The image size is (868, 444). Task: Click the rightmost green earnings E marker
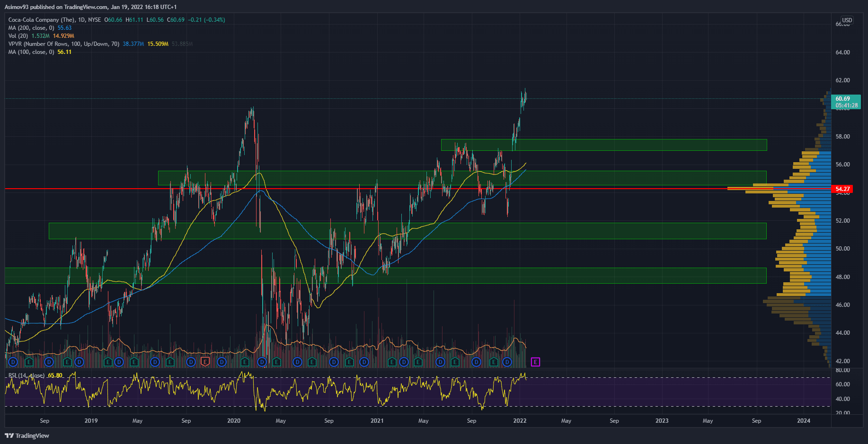(x=494, y=362)
